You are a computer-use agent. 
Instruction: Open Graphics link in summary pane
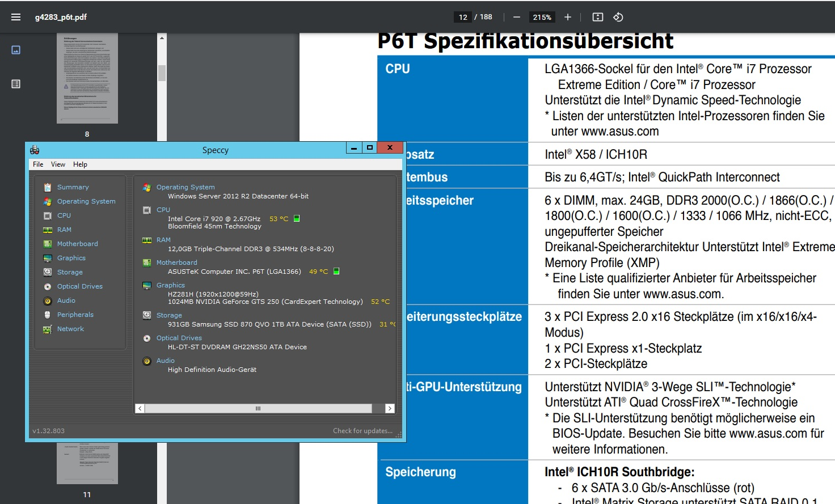click(171, 285)
